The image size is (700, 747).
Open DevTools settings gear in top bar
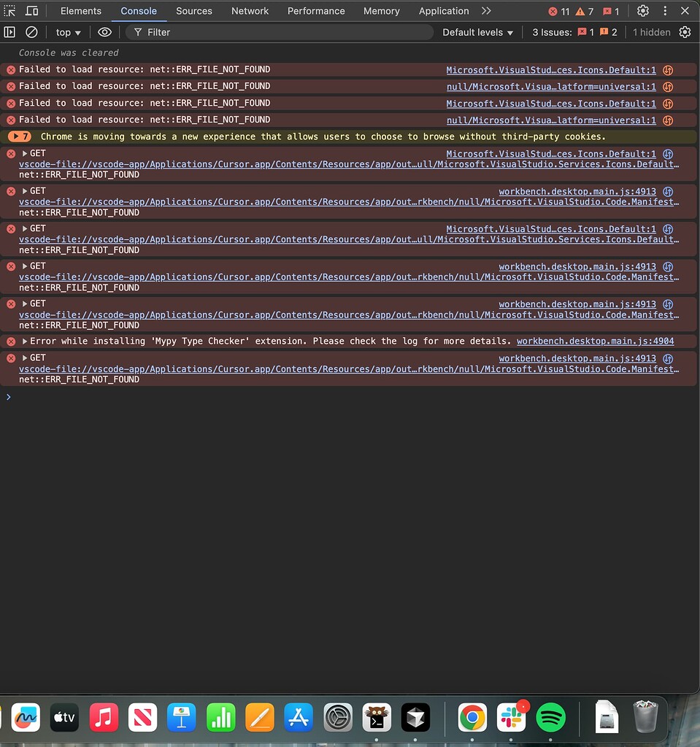pyautogui.click(x=642, y=11)
